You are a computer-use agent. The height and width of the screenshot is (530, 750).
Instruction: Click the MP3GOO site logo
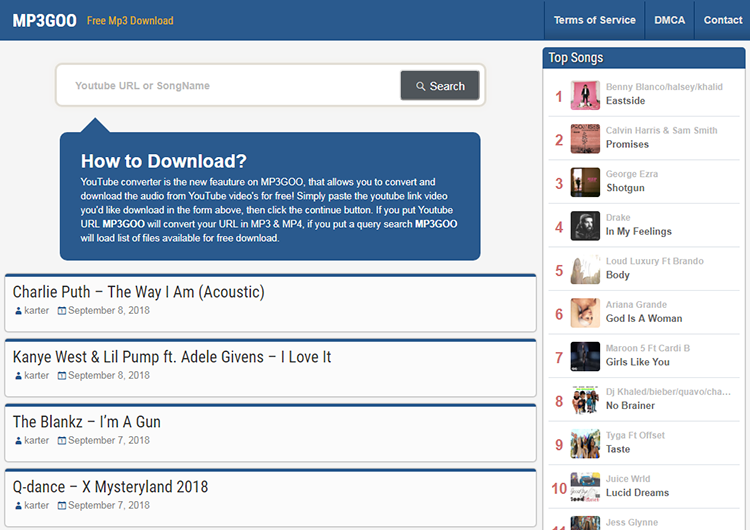pyautogui.click(x=44, y=21)
